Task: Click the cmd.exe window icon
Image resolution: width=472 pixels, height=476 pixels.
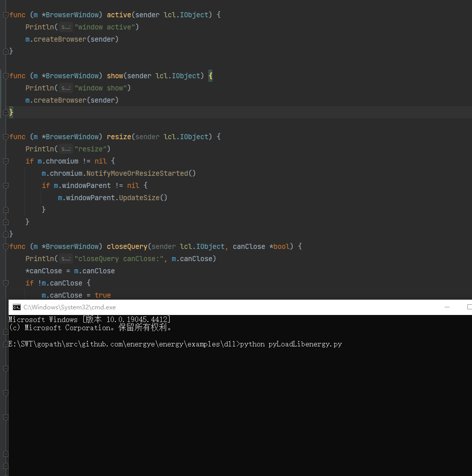Action: 16,307
